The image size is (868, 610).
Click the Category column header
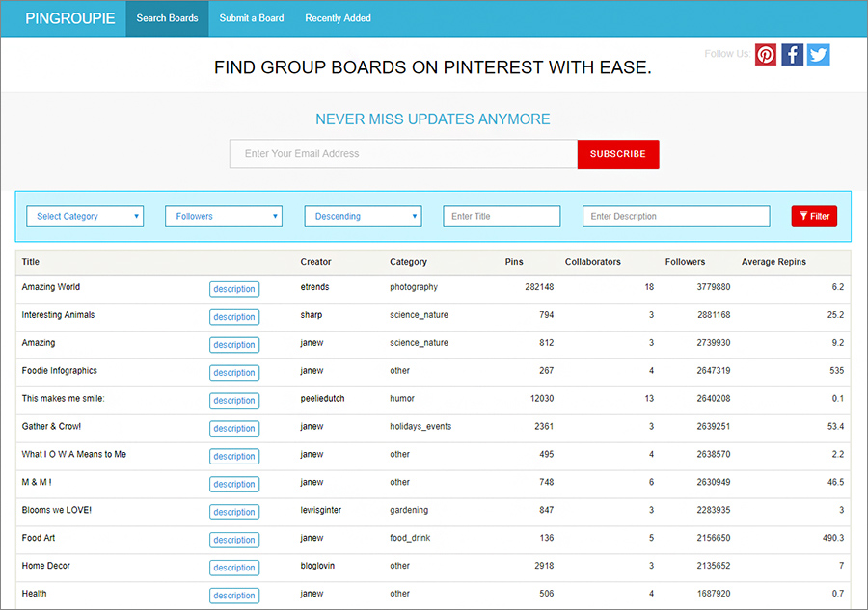coord(408,262)
